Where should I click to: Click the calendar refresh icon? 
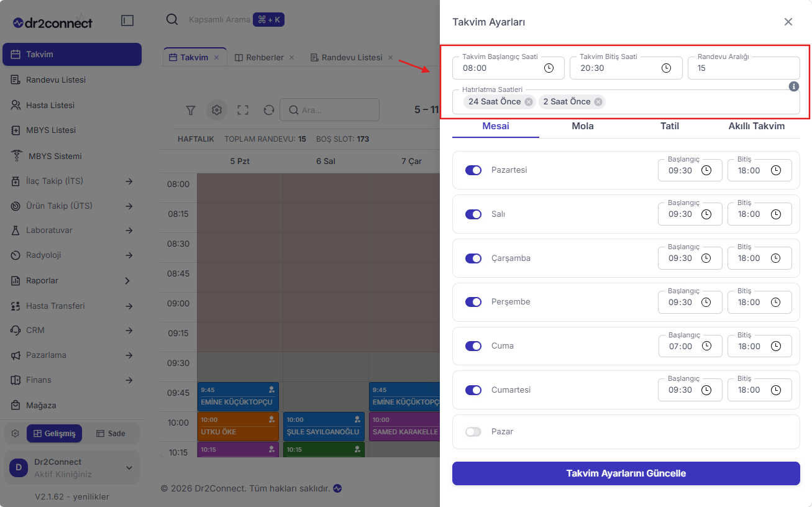[269, 110]
